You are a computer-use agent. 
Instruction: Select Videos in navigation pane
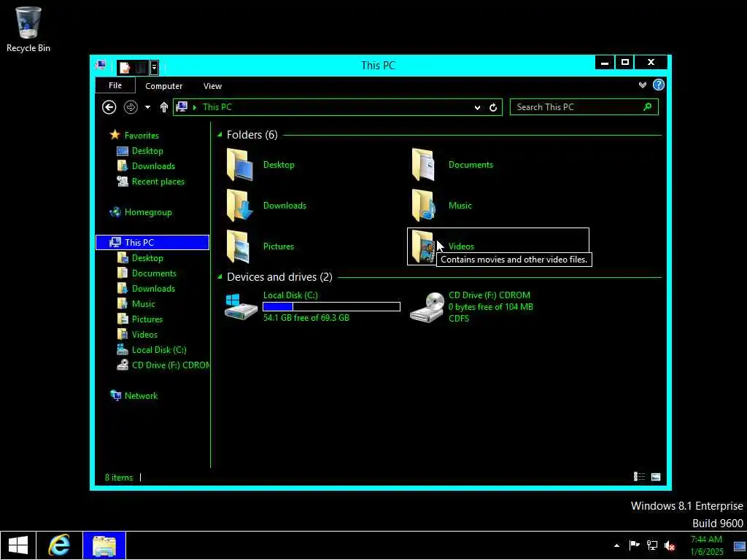[x=144, y=334]
